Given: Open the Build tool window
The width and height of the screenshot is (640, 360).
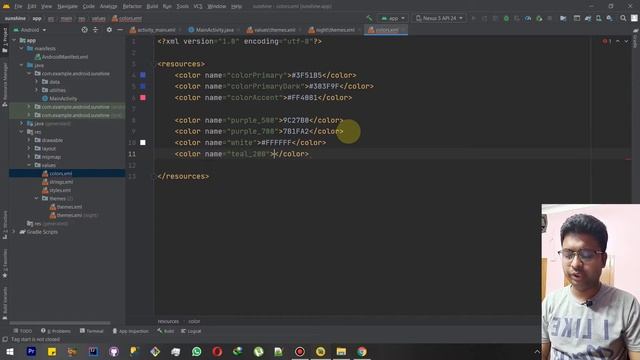Looking at the screenshot, I should coord(165,331).
